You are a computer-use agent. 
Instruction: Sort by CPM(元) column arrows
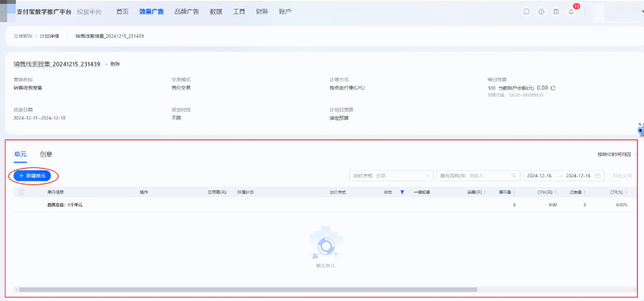coord(555,192)
